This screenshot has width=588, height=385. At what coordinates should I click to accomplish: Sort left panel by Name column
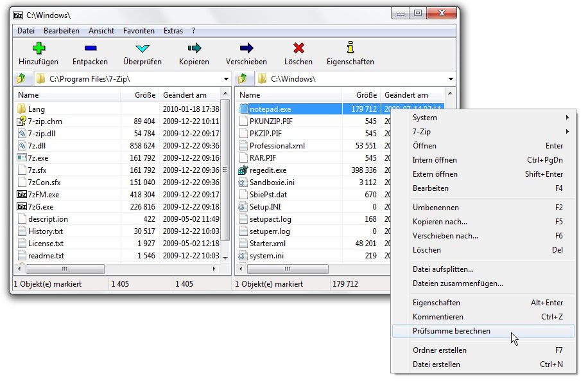[67, 95]
